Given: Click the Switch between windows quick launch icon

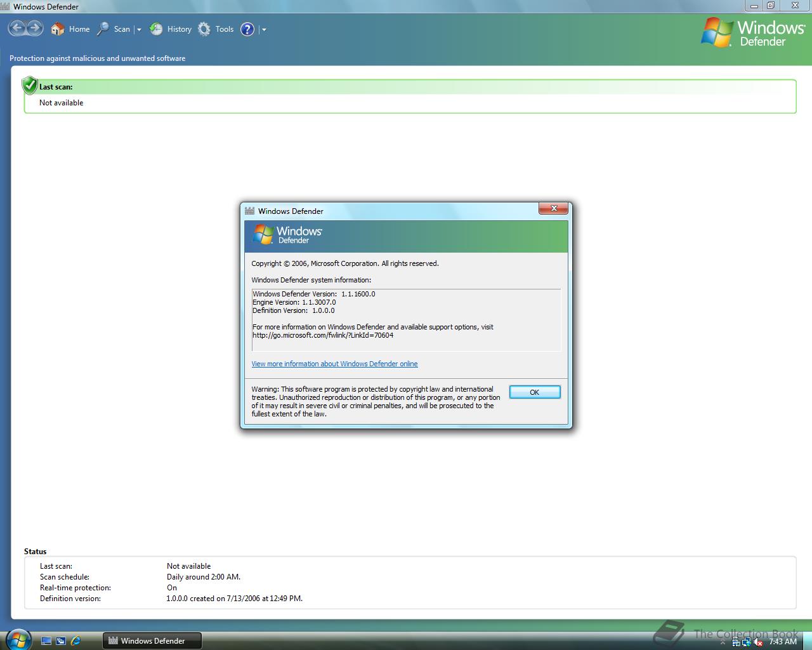Looking at the screenshot, I should 61,641.
